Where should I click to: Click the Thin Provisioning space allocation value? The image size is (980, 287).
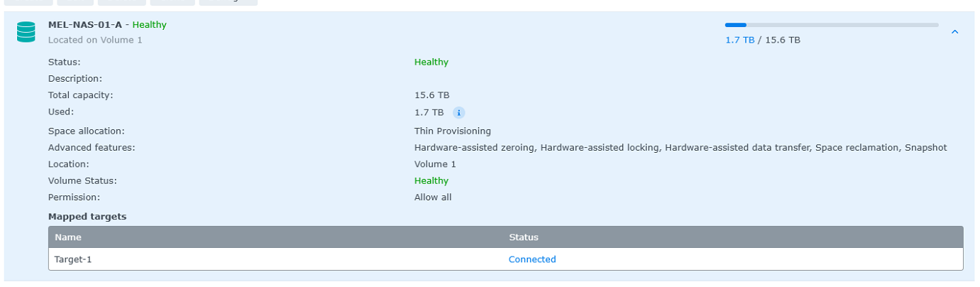click(x=453, y=131)
